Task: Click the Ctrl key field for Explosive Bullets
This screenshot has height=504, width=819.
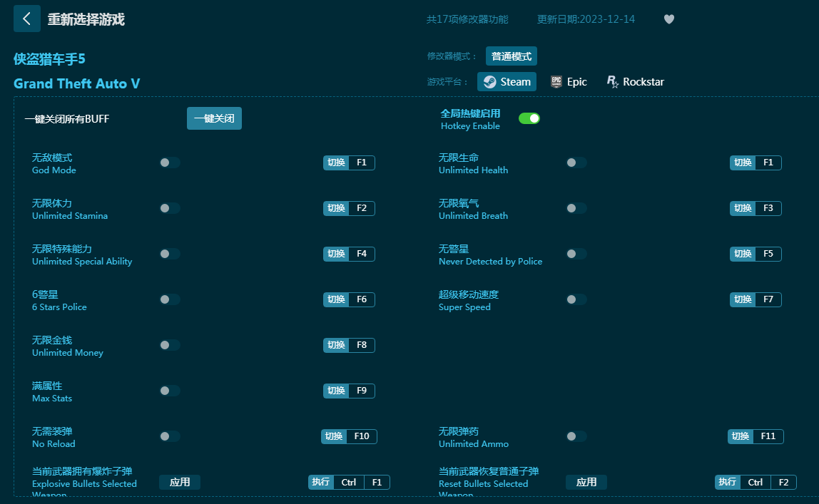Action: click(x=349, y=482)
